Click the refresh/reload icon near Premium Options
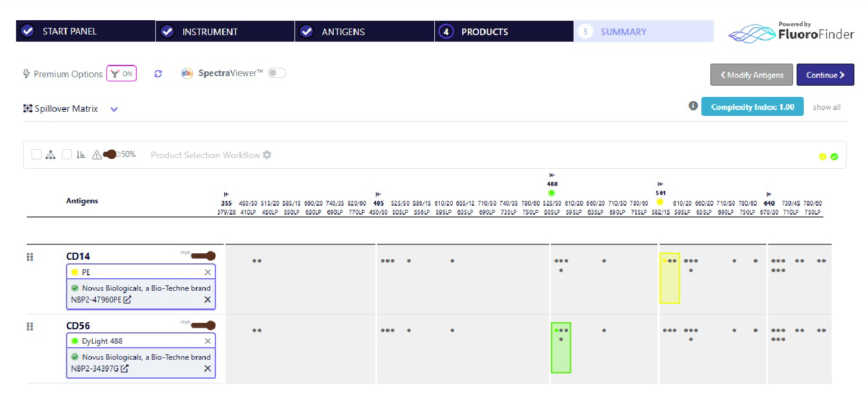Image resolution: width=868 pixels, height=406 pixels. (x=158, y=73)
